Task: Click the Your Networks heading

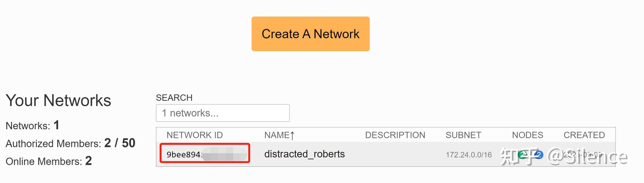Action: click(58, 101)
